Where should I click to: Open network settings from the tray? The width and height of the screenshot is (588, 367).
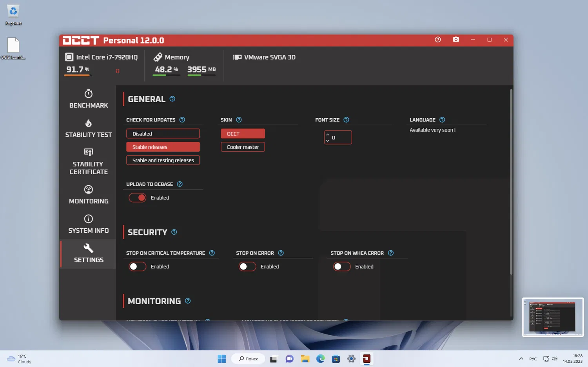546,359
